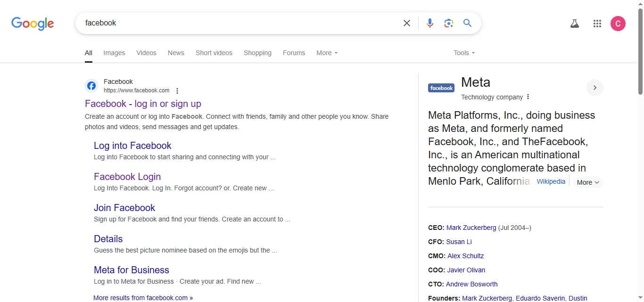
Task: Open the Forums tab
Action: point(294,53)
